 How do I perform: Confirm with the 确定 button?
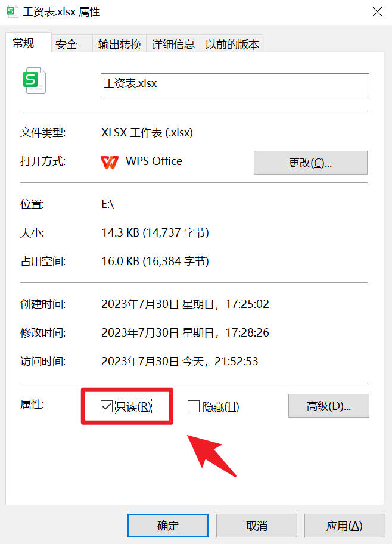coord(168,526)
